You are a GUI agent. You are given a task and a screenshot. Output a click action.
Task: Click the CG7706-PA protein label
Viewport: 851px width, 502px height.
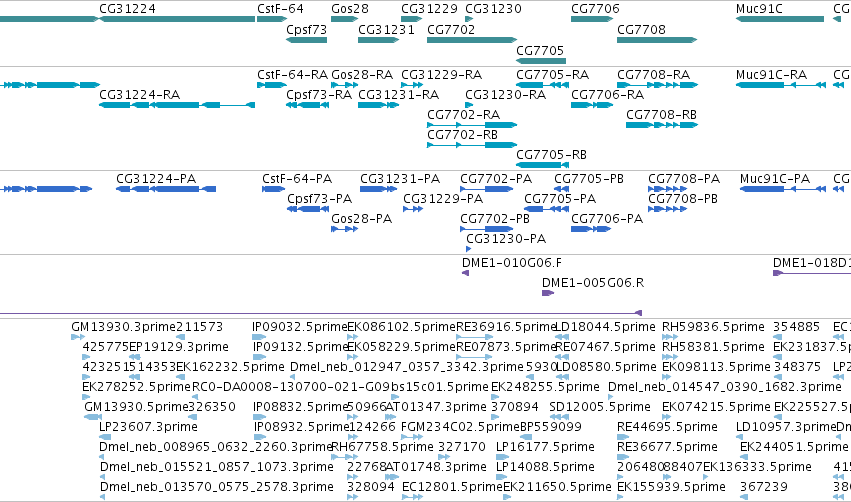pyautogui.click(x=606, y=219)
